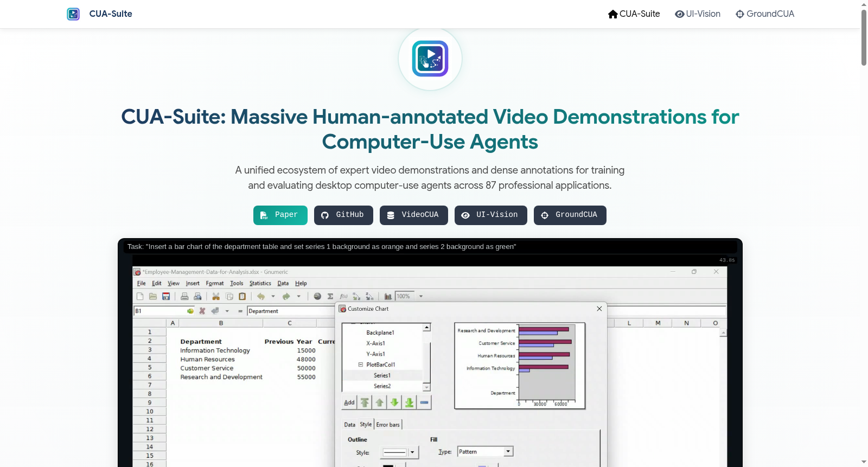Click the VideoCUA button

414,215
